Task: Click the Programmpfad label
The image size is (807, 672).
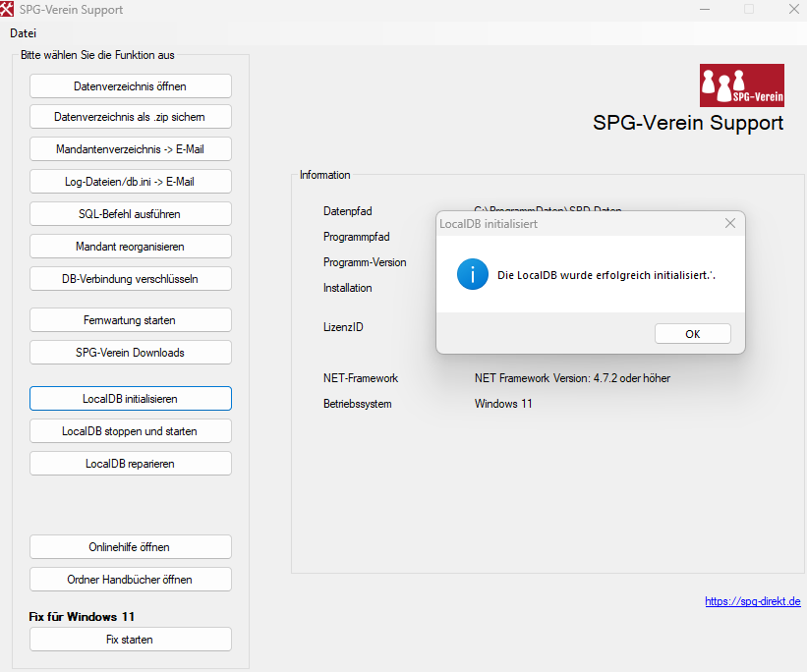Action: click(356, 237)
